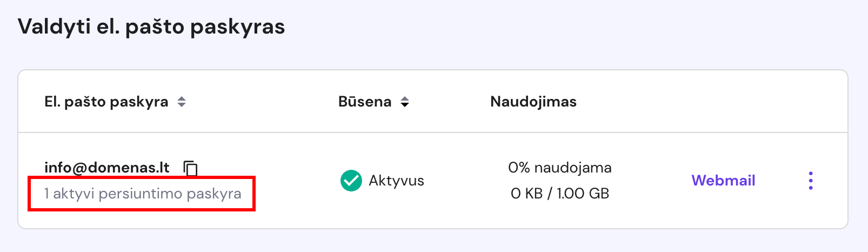Image resolution: width=868 pixels, height=252 pixels.
Task: Click the 'El. pašto paskyra' column header
Action: pos(106,102)
